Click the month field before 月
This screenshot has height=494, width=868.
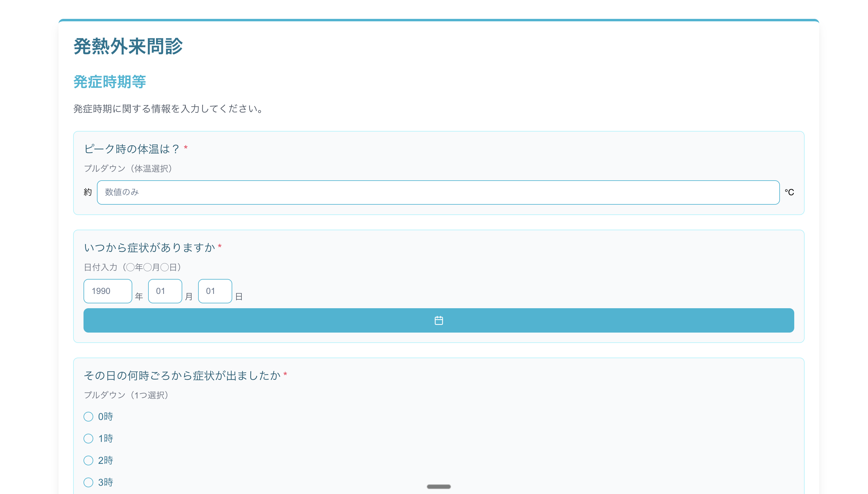[165, 291]
